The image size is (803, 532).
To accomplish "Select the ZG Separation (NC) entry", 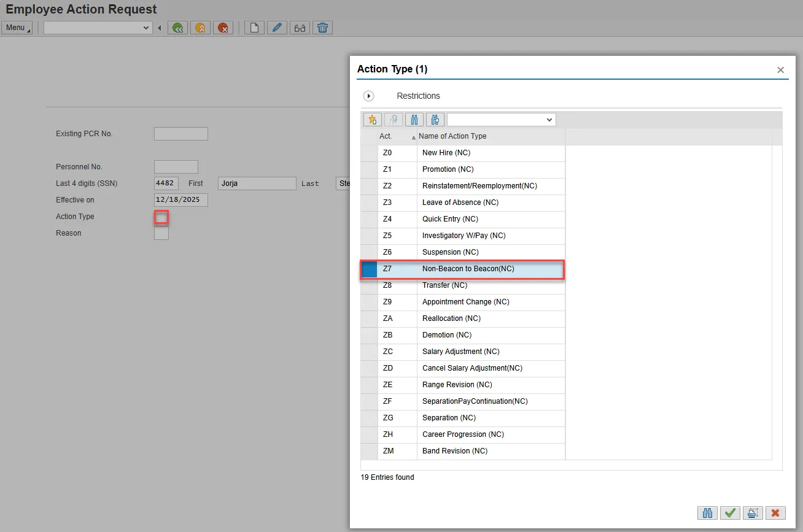I will (449, 418).
